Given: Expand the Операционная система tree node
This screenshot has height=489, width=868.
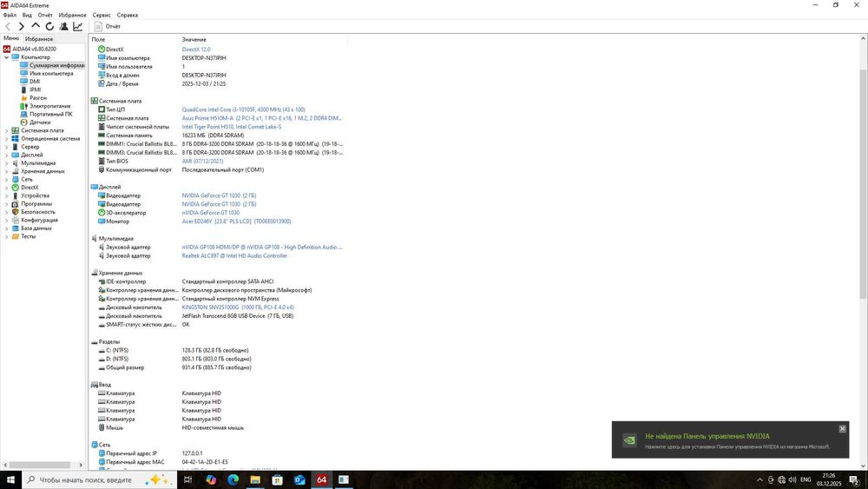Looking at the screenshot, I should (7, 138).
